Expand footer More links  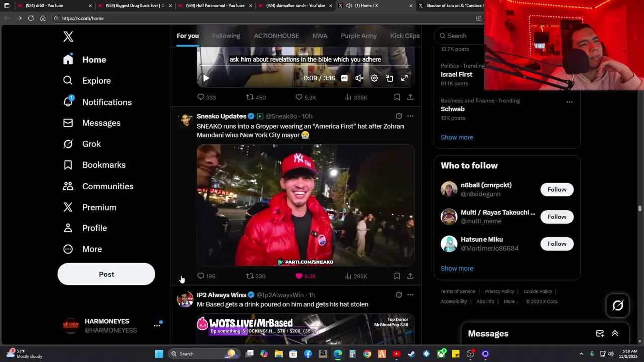pyautogui.click(x=512, y=301)
